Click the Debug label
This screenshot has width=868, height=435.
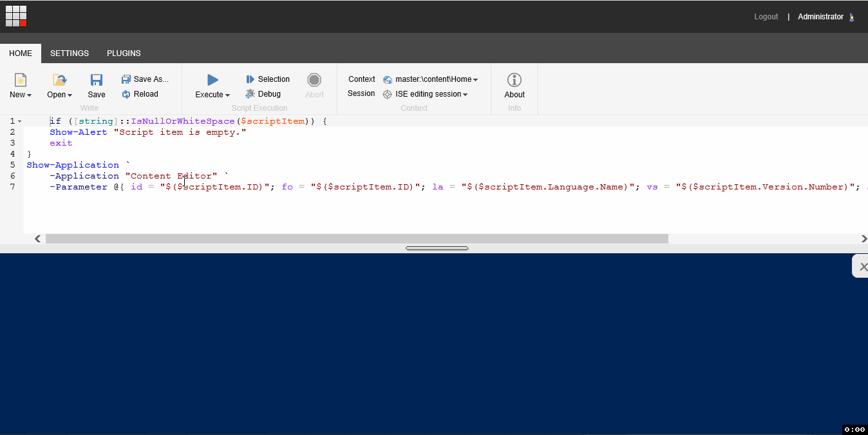click(269, 94)
